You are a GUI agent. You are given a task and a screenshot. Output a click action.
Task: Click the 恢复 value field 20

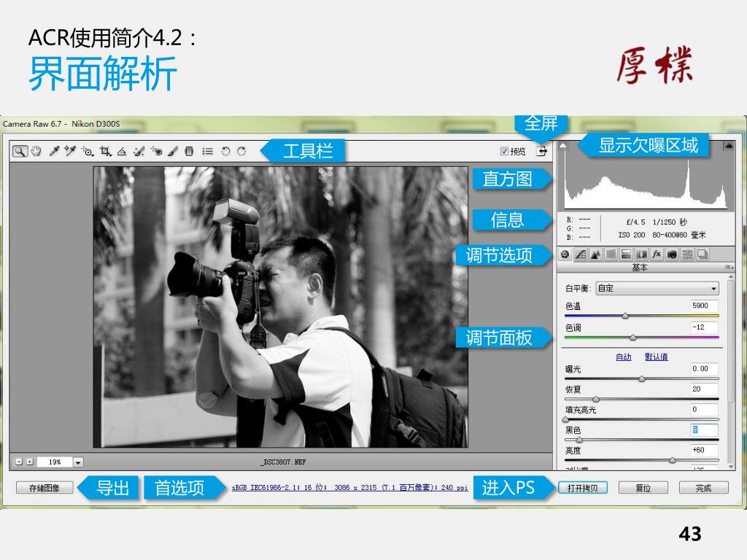(704, 389)
